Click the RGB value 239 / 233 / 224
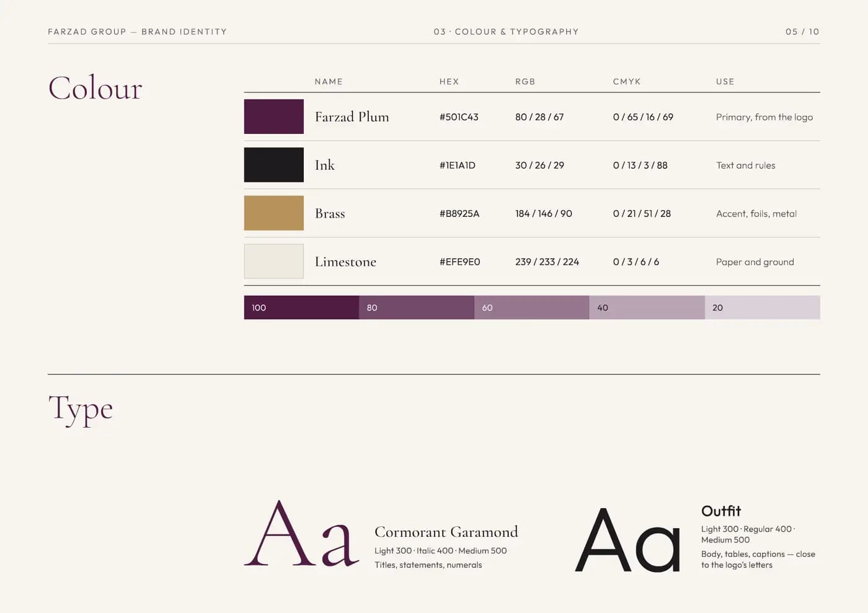The image size is (868, 613). point(547,262)
